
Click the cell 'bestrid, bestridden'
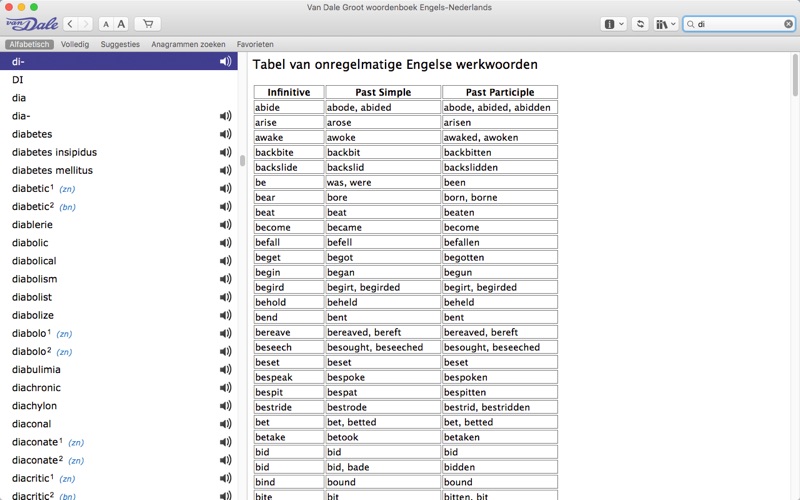coord(500,407)
